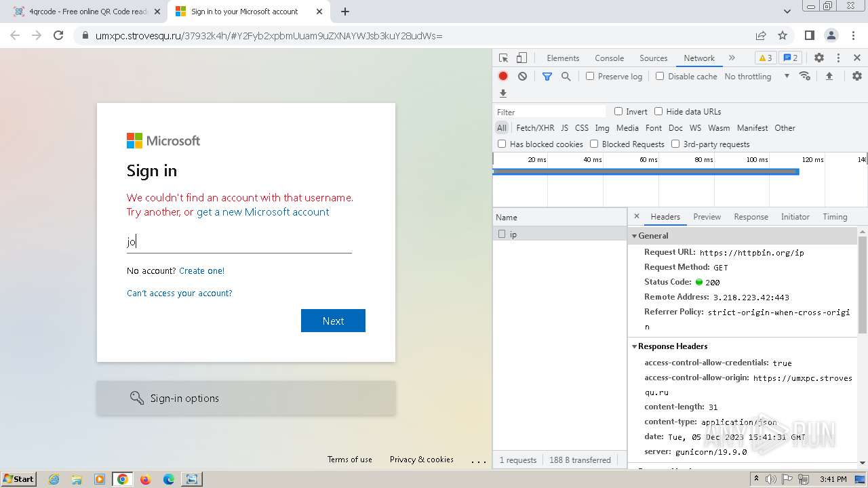
Task: Focus the network Filter text box
Action: click(550, 112)
